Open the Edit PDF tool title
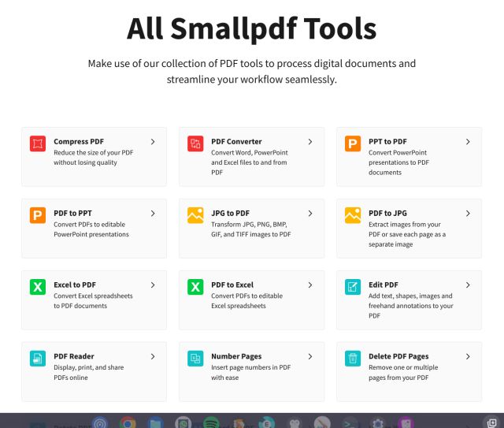 tap(384, 285)
